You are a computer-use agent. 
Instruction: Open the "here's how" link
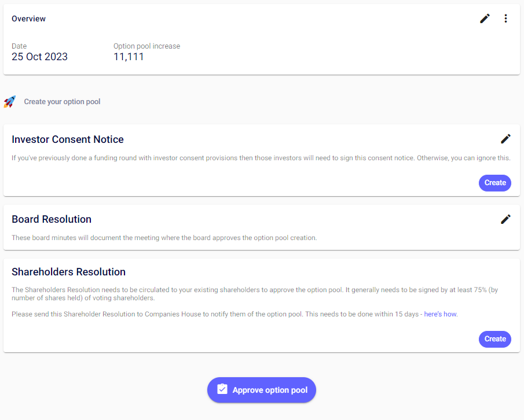point(440,314)
